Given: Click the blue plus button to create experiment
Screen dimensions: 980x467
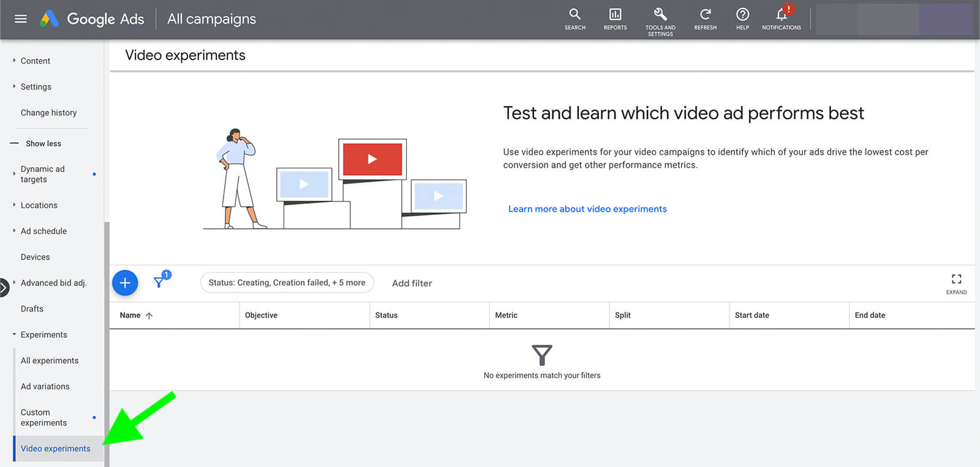Looking at the screenshot, I should tap(125, 283).
